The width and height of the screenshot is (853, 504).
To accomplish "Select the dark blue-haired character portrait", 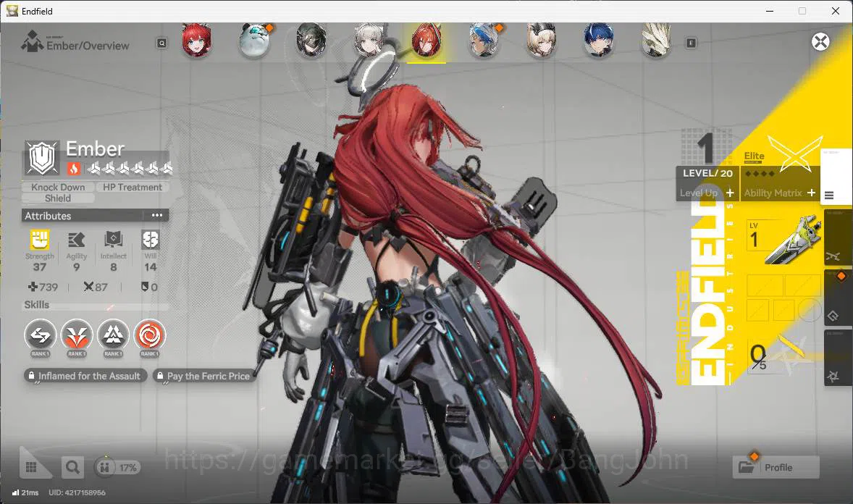I will [598, 41].
